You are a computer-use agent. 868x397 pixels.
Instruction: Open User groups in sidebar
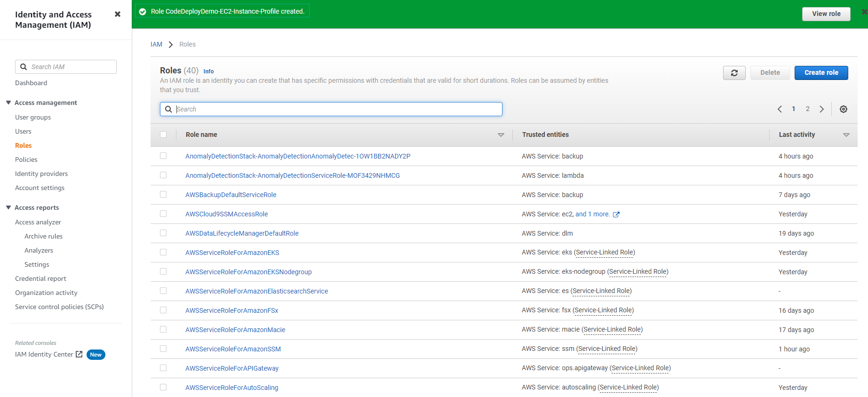[x=33, y=117]
